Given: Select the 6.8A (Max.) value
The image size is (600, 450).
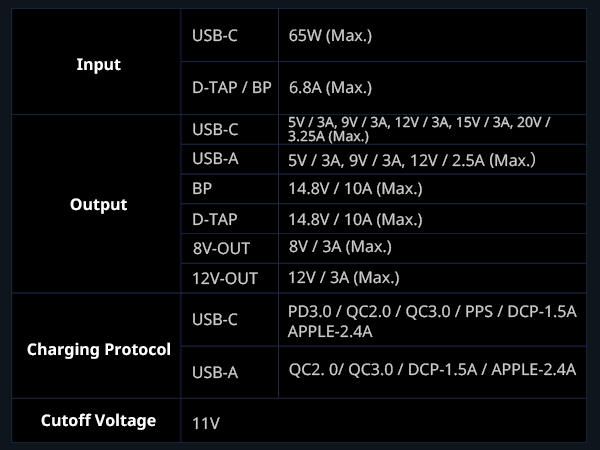Looking at the screenshot, I should [x=330, y=88].
